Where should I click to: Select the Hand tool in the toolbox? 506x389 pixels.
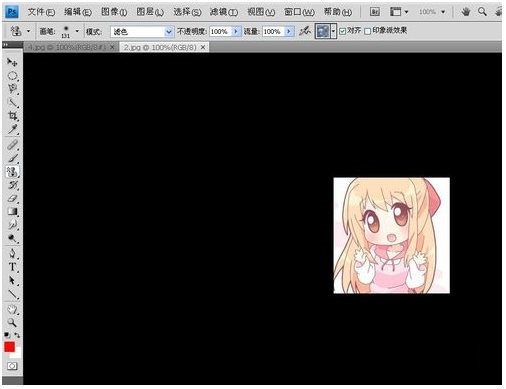(12, 309)
